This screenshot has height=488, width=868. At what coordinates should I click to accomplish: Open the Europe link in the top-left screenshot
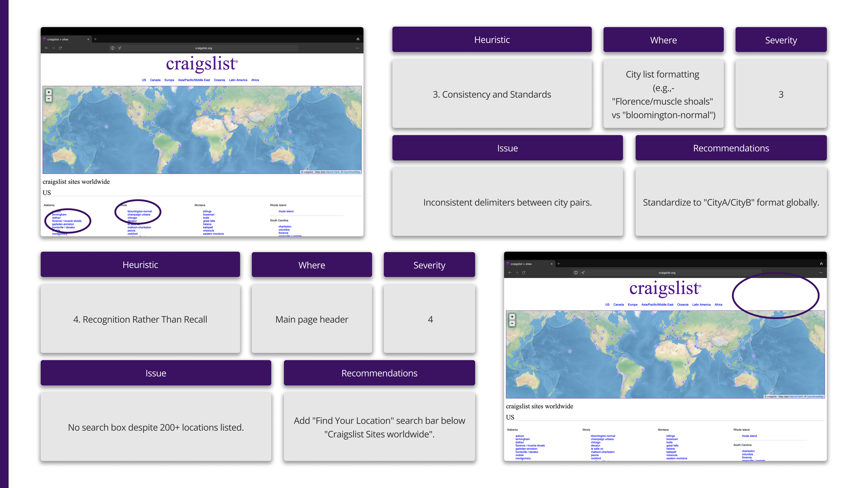169,80
